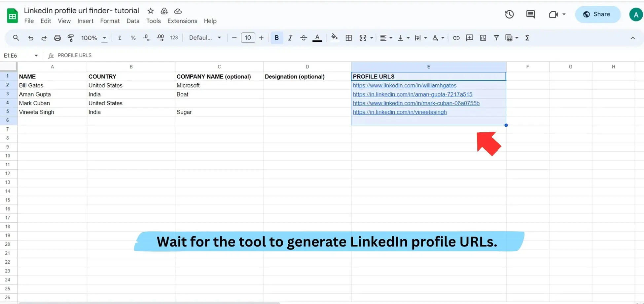Click the insert link icon

click(x=456, y=38)
